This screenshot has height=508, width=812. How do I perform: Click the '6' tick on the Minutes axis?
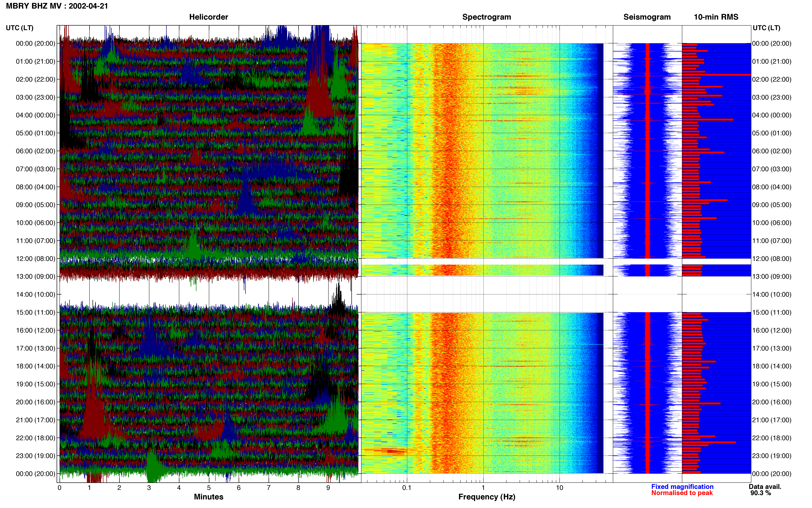[239, 487]
